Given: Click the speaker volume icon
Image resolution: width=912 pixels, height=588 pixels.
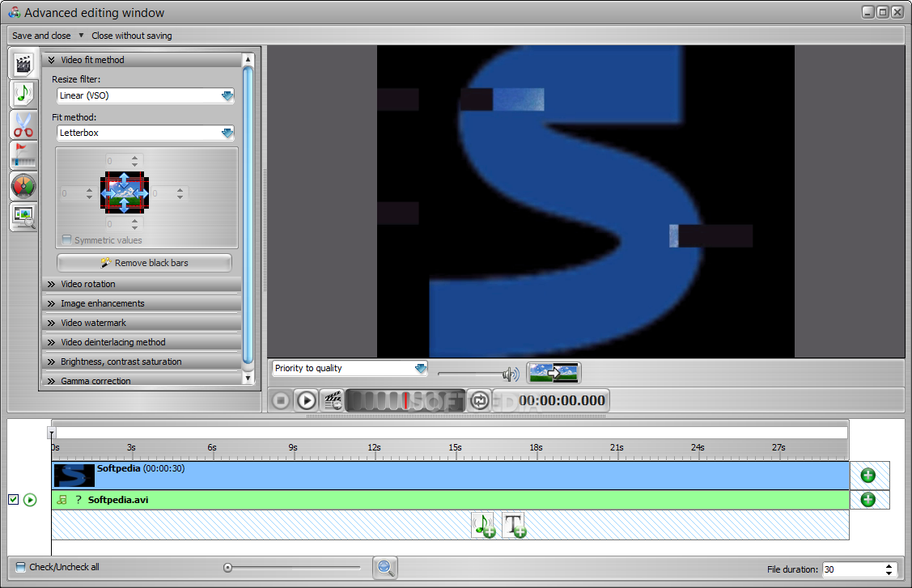Looking at the screenshot, I should pos(511,374).
